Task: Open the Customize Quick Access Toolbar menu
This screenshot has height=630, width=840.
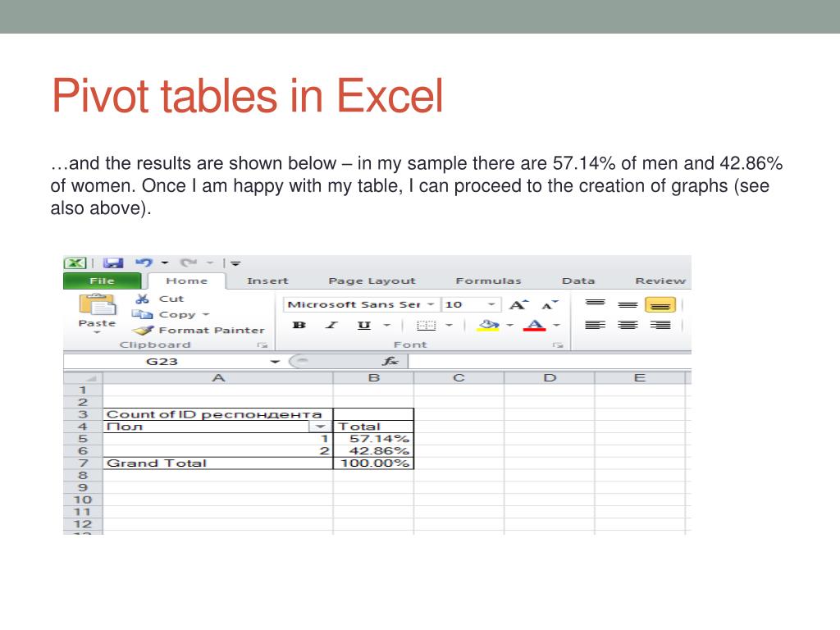Action: (x=235, y=263)
